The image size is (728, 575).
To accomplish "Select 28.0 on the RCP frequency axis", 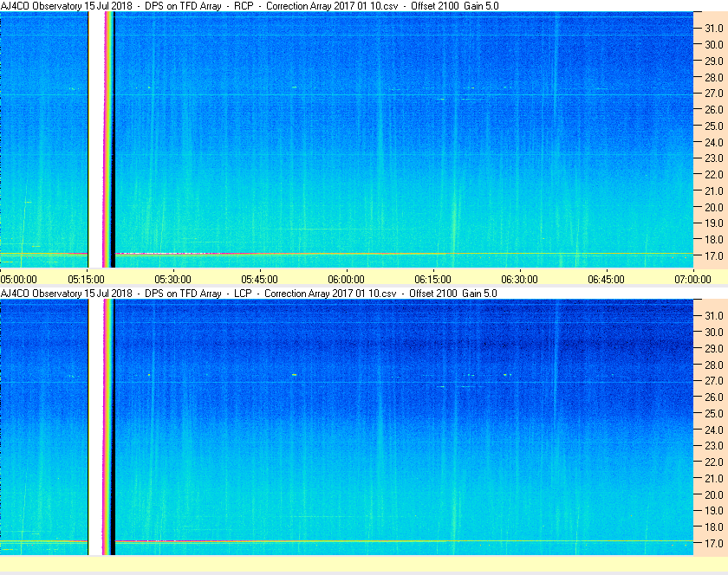I will tap(714, 77).
